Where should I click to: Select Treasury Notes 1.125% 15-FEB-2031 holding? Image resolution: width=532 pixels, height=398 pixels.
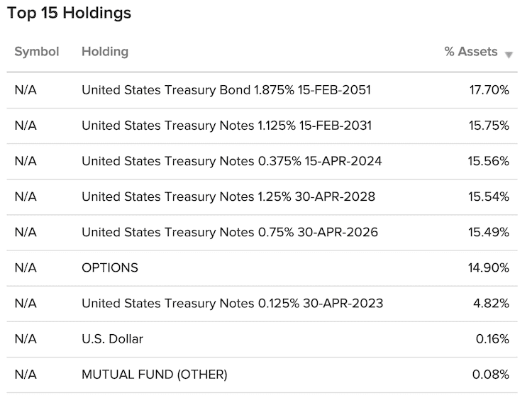pyautogui.click(x=227, y=126)
